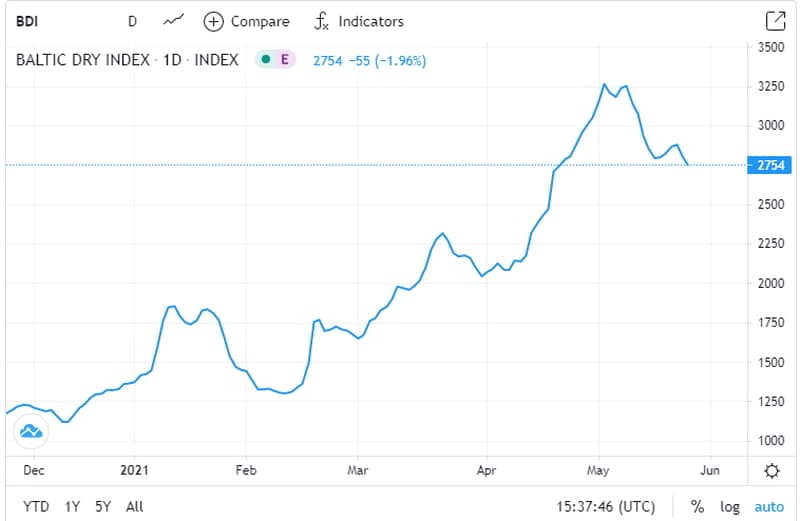Click the BDI symbol search field
Screen dimensions: 800x521
click(x=27, y=21)
